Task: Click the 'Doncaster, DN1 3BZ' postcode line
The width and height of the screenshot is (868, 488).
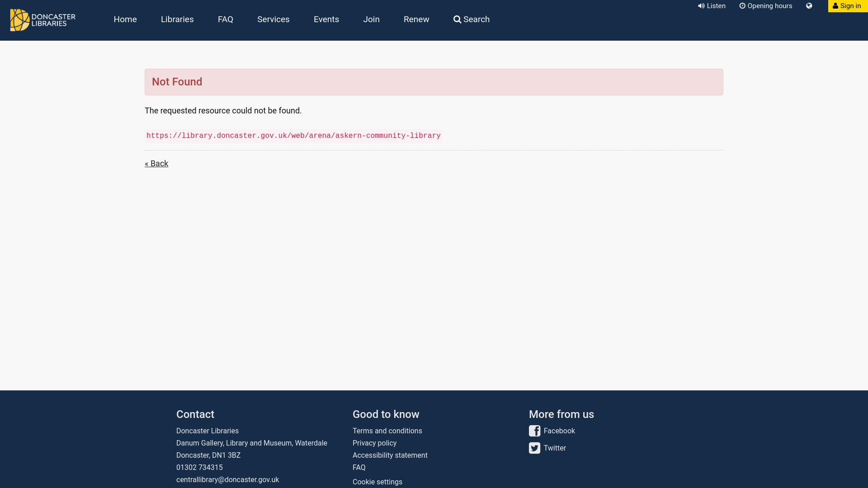Action: pyautogui.click(x=208, y=455)
